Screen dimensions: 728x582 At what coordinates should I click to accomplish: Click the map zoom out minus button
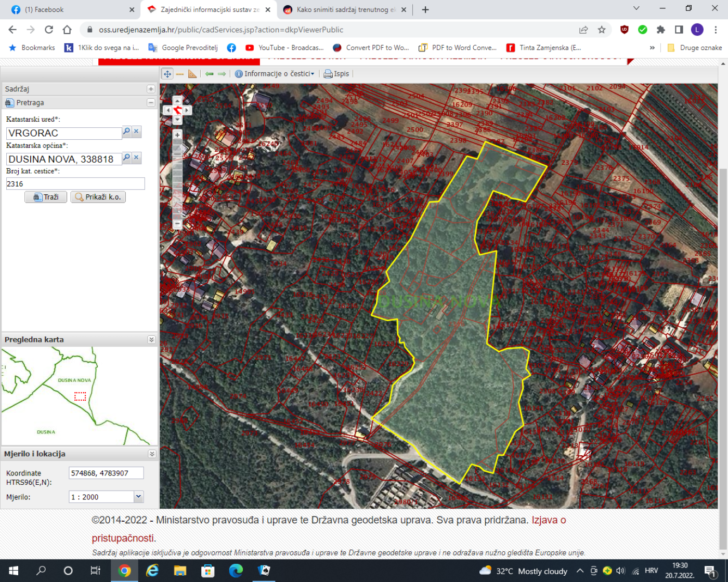click(177, 224)
